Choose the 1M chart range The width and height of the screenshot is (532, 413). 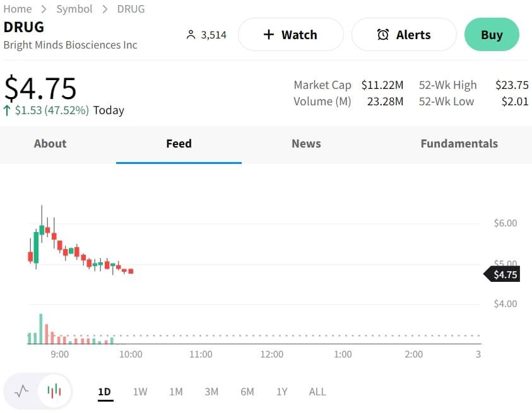(176, 392)
